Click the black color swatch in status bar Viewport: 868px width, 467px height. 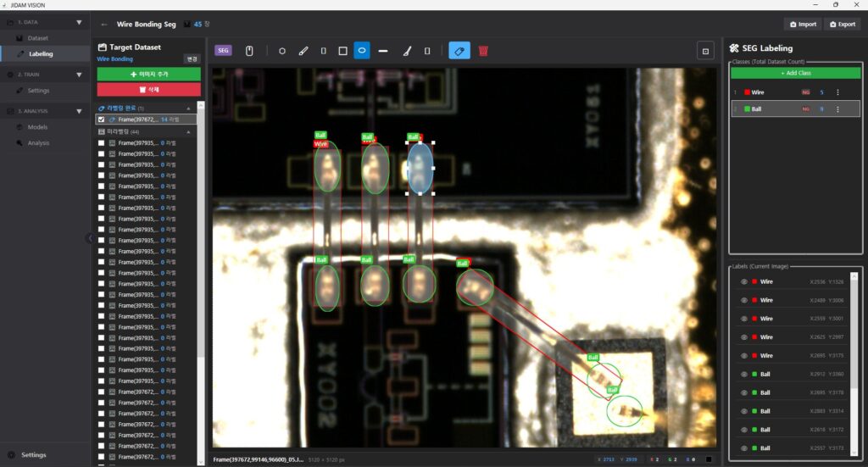[709, 459]
